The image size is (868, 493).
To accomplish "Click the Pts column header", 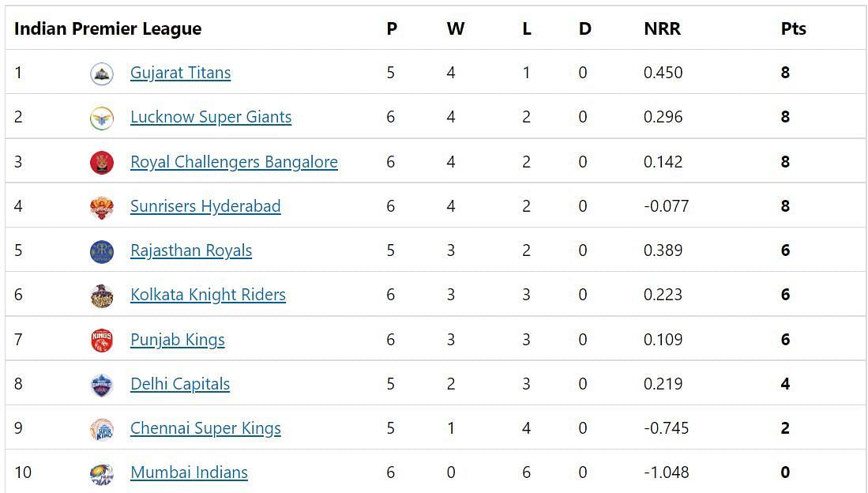I will pos(793,28).
